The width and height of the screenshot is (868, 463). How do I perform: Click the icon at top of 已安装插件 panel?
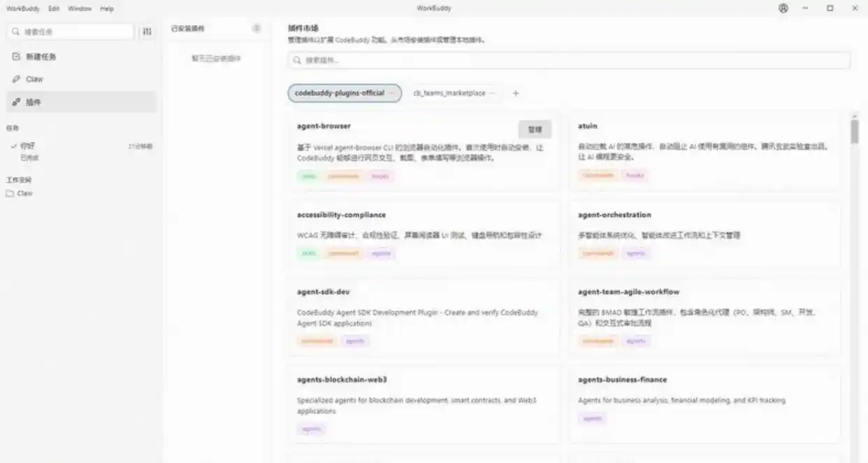click(x=258, y=27)
